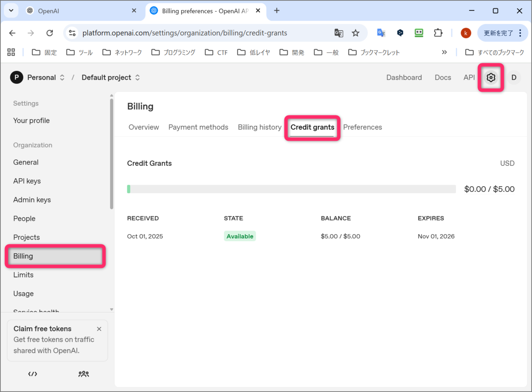Close the OpenAI tab
Image resolution: width=532 pixels, height=392 pixels.
coord(134,11)
